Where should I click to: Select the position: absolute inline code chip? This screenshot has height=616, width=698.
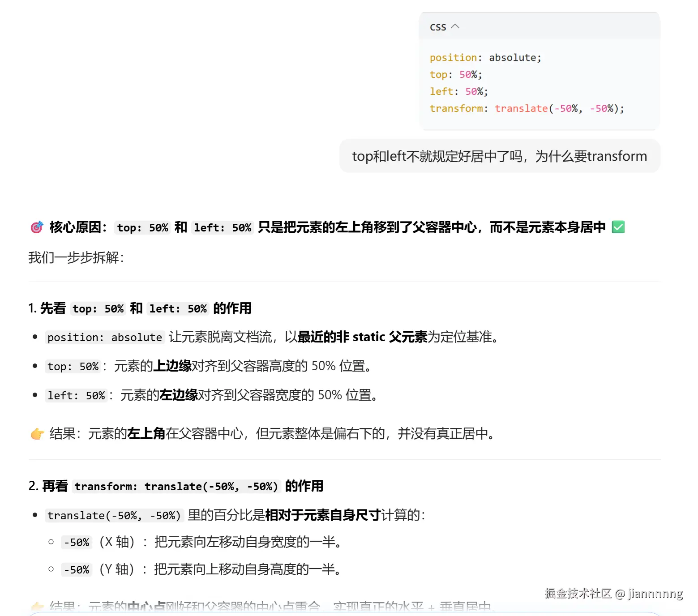pyautogui.click(x=105, y=337)
